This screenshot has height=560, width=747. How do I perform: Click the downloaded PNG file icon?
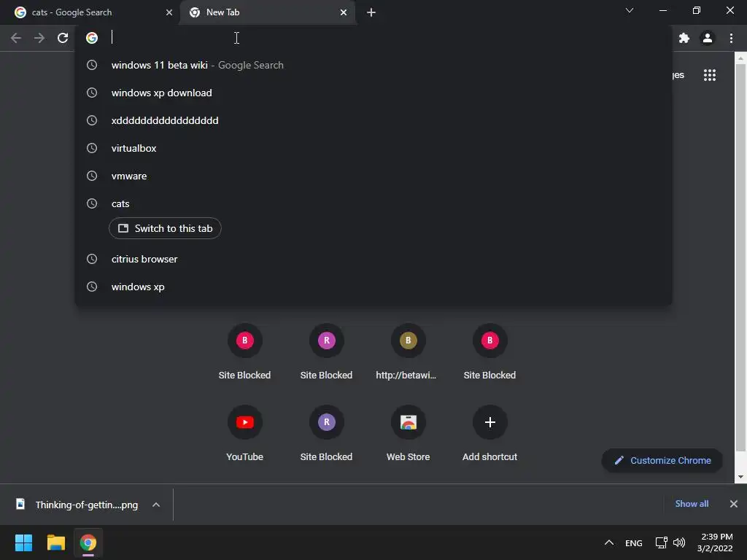[x=20, y=504]
